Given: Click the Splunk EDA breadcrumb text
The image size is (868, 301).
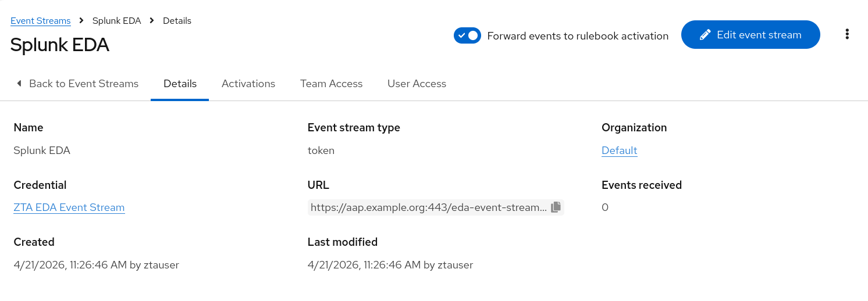Looking at the screenshot, I should 117,21.
